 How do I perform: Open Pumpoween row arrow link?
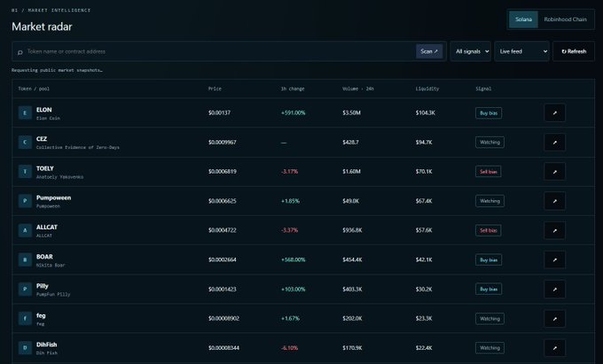point(554,201)
